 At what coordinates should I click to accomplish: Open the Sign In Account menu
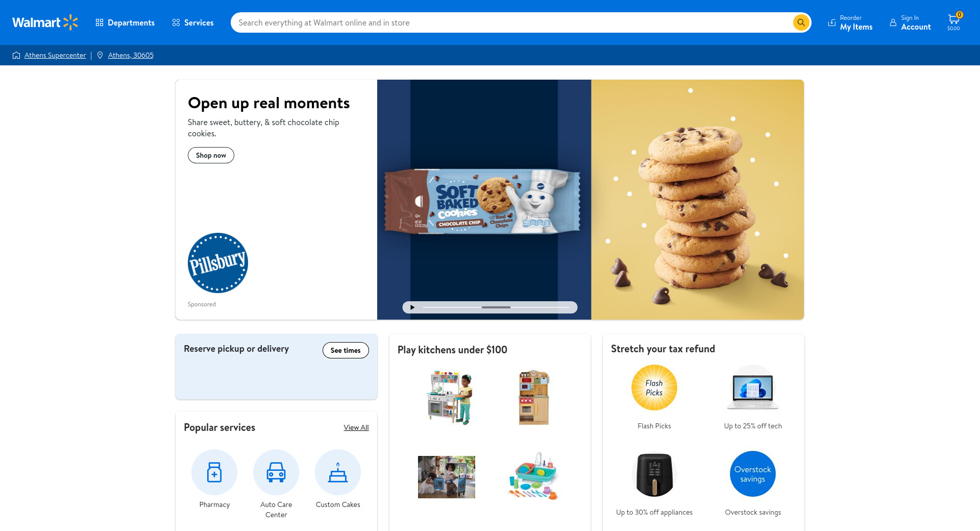click(x=910, y=22)
